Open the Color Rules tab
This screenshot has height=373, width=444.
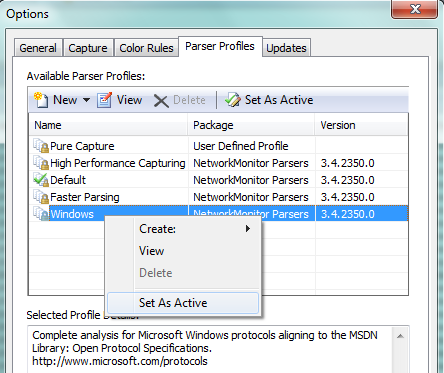click(146, 48)
